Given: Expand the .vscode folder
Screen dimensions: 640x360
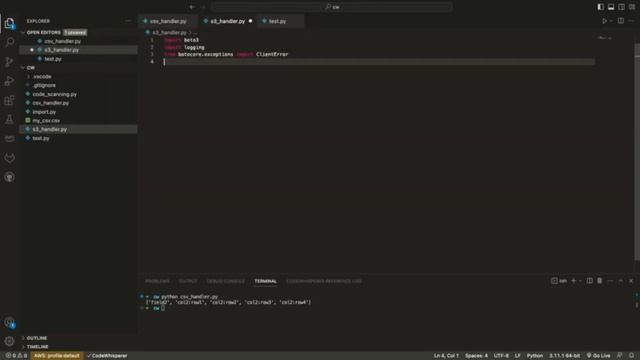Looking at the screenshot, I should 42,76.
